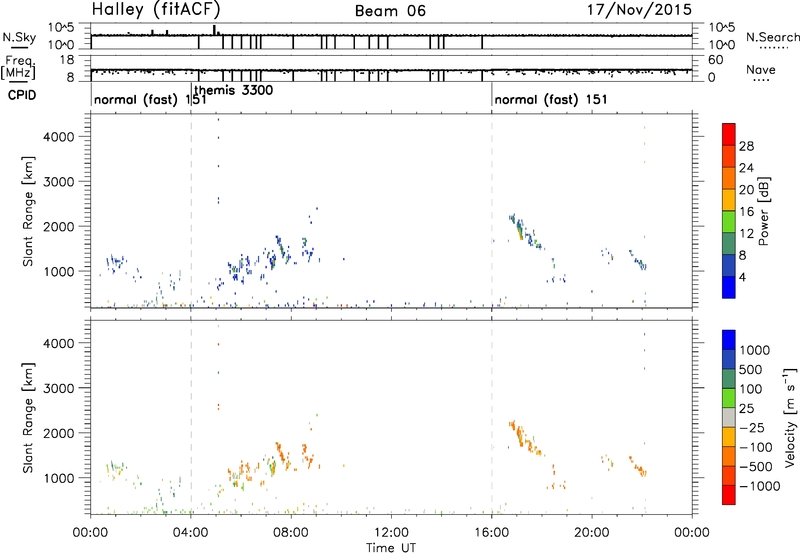Click the 'CPID' row label
Viewport: 800px width, 554px height.
(22, 95)
